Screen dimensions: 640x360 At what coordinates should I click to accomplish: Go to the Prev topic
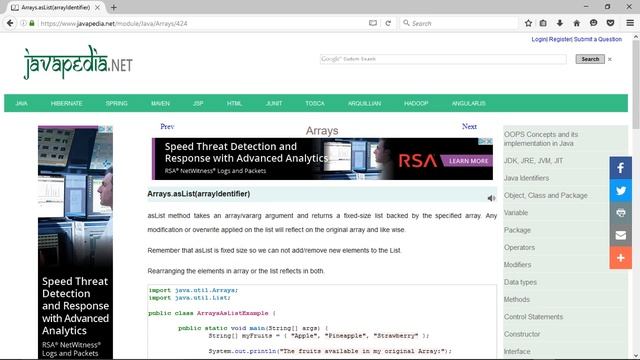[x=167, y=127]
